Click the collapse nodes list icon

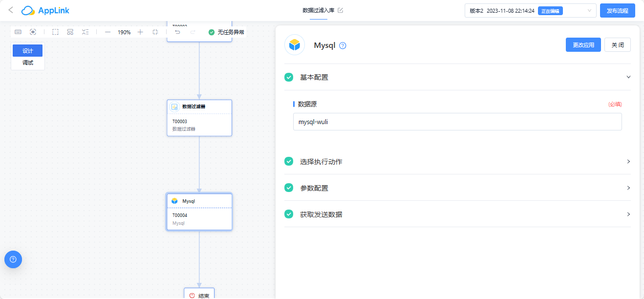click(x=86, y=32)
